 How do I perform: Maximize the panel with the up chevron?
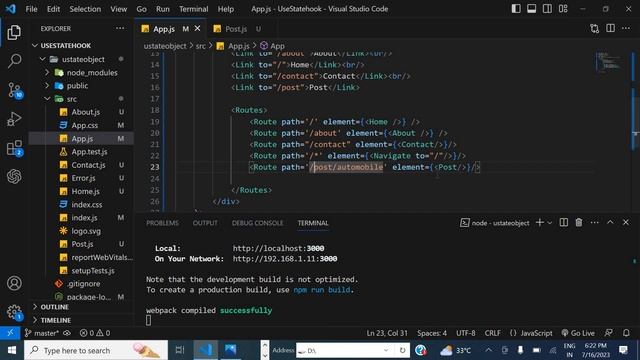(610, 222)
